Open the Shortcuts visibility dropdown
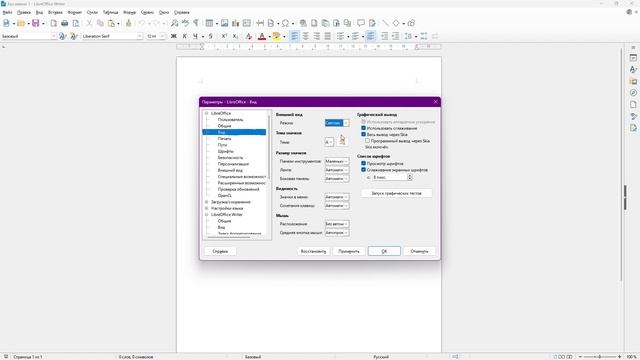Screen dimensions: 640x360 pyautogui.click(x=337, y=206)
